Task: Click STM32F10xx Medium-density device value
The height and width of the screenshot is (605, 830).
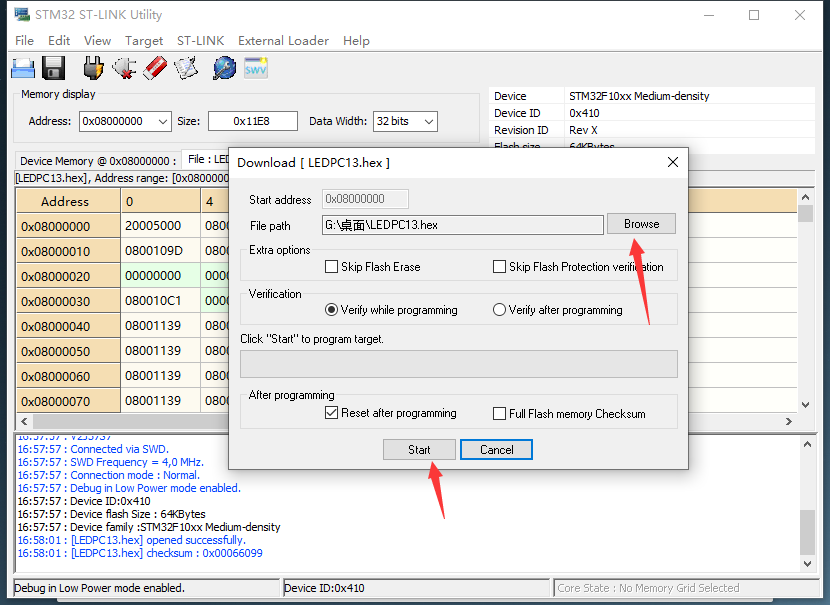Action: (x=639, y=96)
